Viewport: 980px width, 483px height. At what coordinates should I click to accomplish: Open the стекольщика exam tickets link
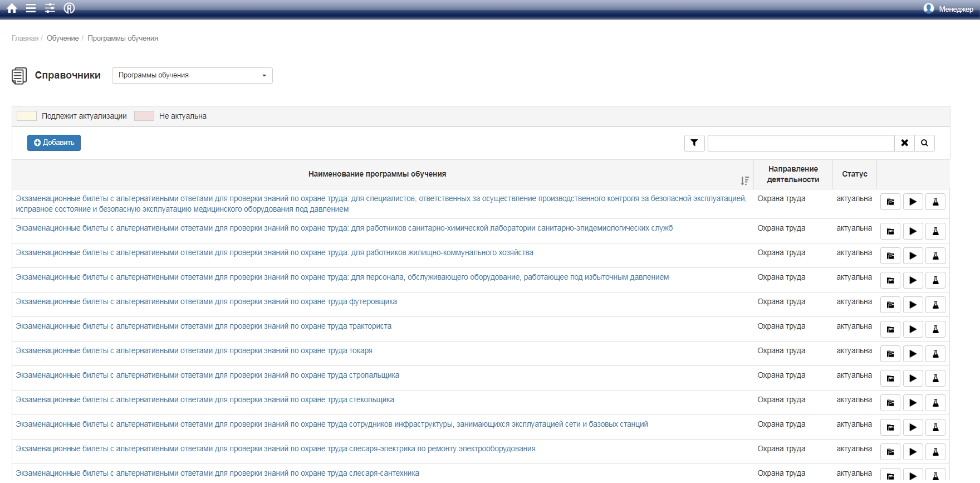(x=205, y=400)
